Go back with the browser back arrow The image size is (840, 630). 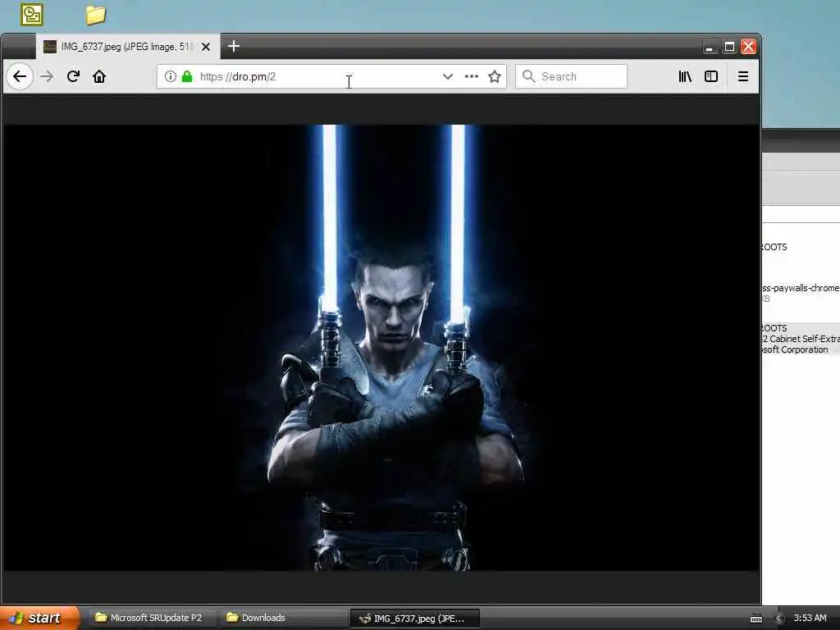(20, 76)
